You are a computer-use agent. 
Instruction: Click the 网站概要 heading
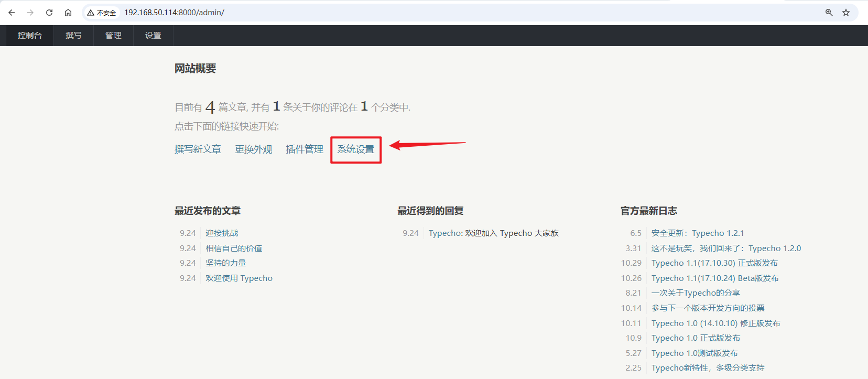click(x=196, y=69)
